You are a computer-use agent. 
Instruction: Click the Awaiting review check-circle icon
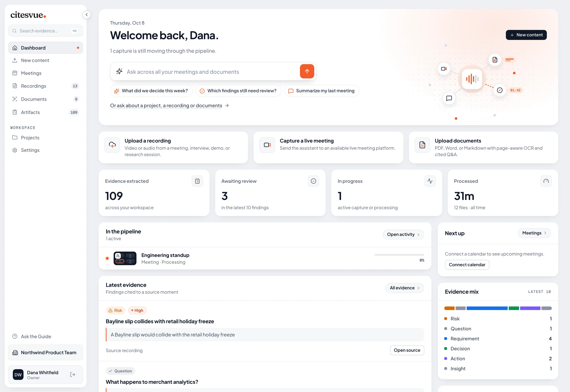(313, 181)
